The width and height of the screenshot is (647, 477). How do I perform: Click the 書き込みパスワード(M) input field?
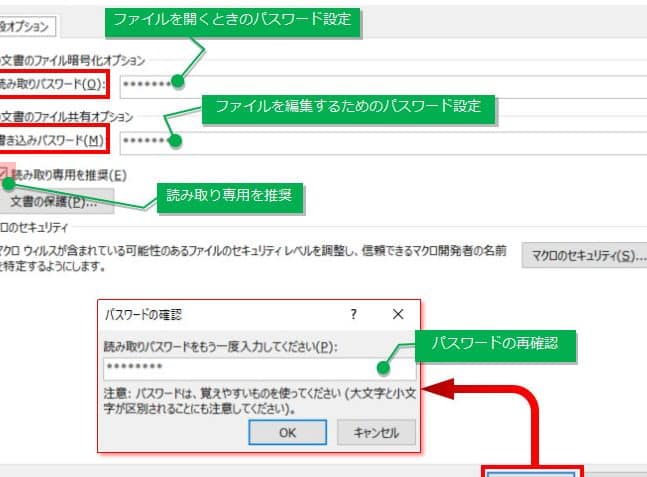pos(383,143)
